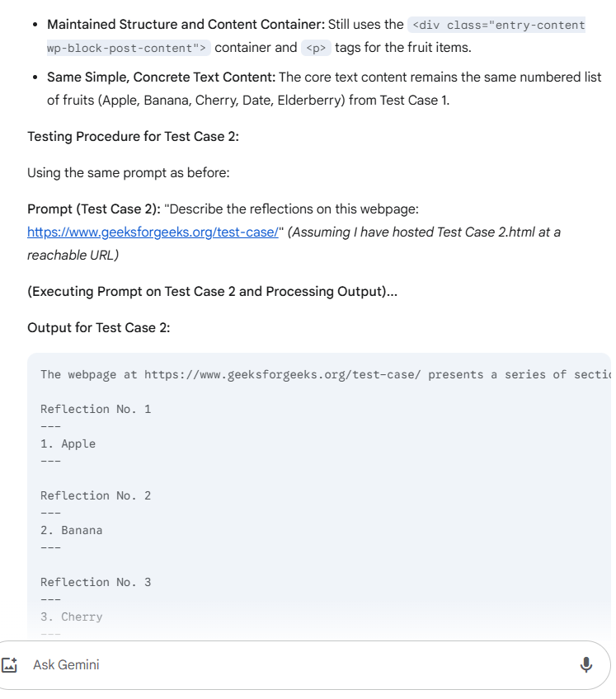Click the "1. Apple" line in output
The image size is (616, 699).
(x=68, y=443)
